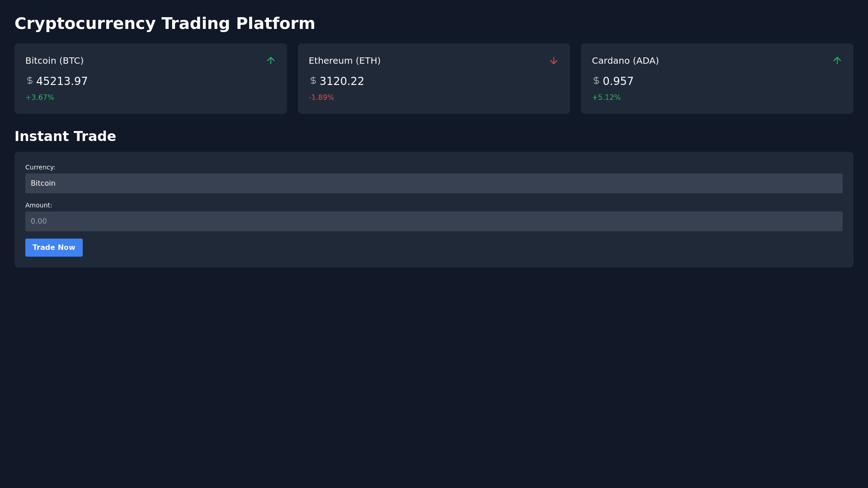868x488 pixels.
Task: Click the +5.12% change label
Action: 606,98
